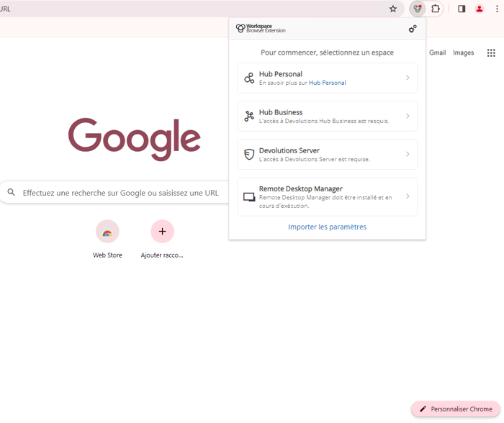Select the Hub Personal title

281,74
